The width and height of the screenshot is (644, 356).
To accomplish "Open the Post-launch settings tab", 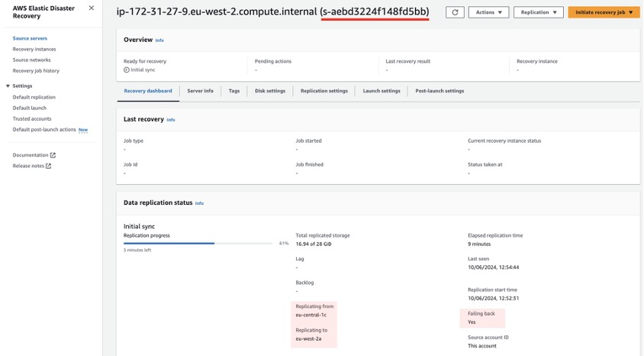I will [x=440, y=91].
